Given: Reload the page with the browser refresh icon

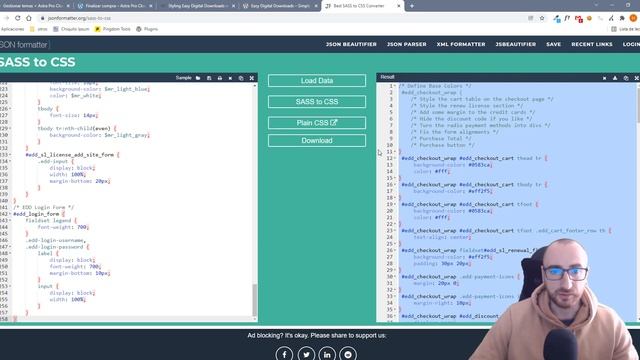Looking at the screenshot, I should (x=18, y=18).
